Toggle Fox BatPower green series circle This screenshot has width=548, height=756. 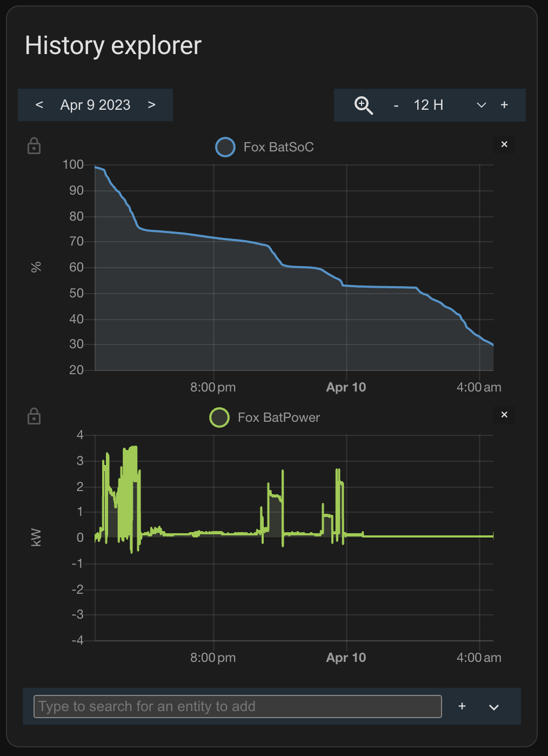coord(219,417)
